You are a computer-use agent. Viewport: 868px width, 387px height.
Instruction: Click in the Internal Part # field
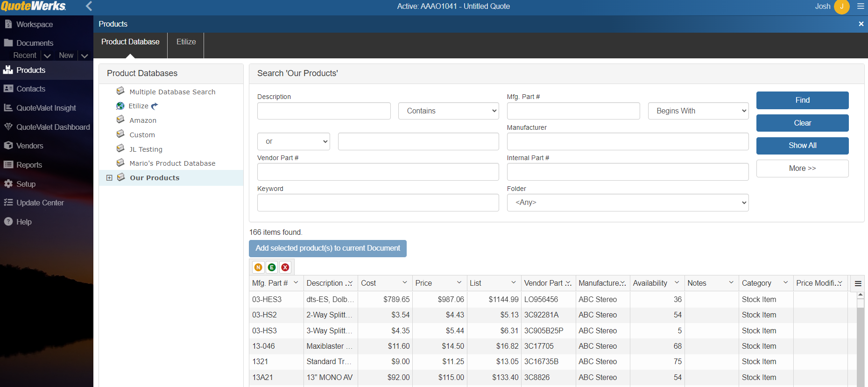(628, 172)
